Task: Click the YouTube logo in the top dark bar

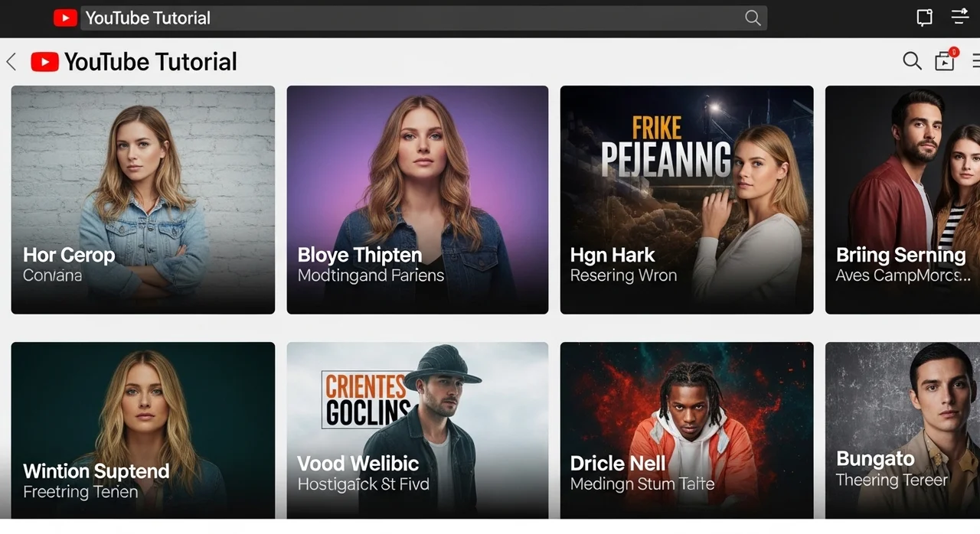Action: tap(65, 18)
